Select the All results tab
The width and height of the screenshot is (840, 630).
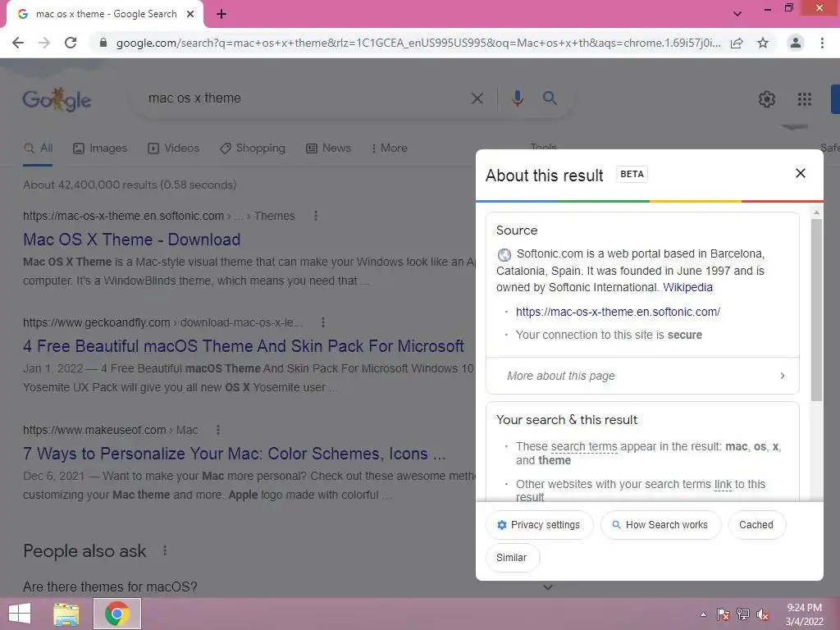(x=38, y=148)
